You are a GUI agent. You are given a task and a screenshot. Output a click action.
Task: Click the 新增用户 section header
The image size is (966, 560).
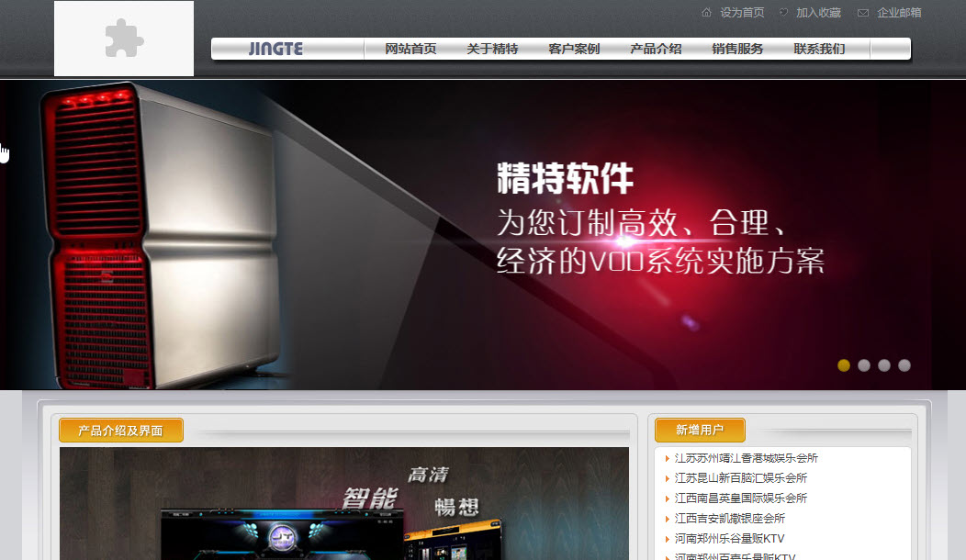(x=700, y=430)
